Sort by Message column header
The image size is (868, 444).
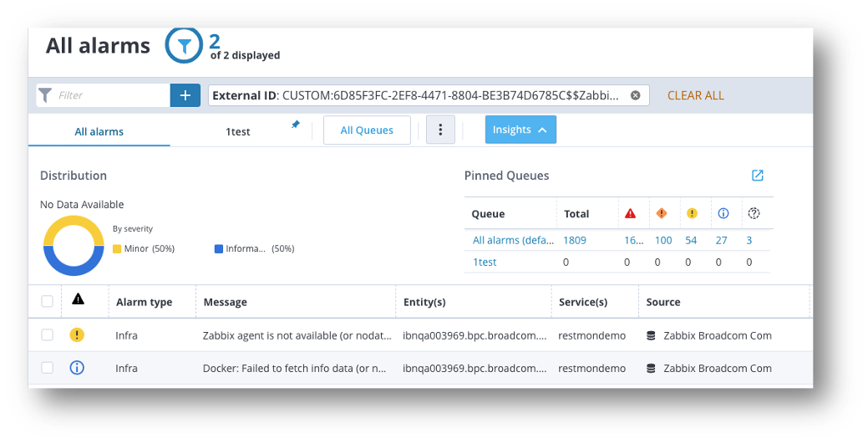(226, 302)
